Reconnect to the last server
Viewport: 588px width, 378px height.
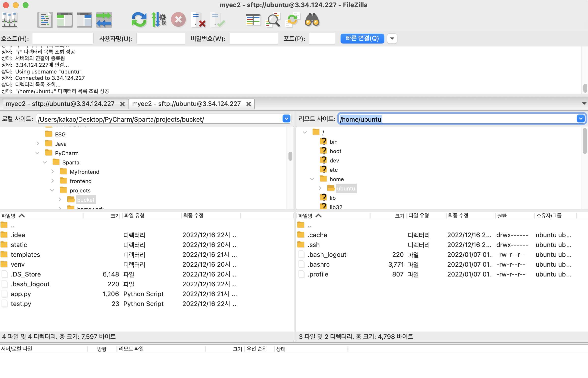218,20
